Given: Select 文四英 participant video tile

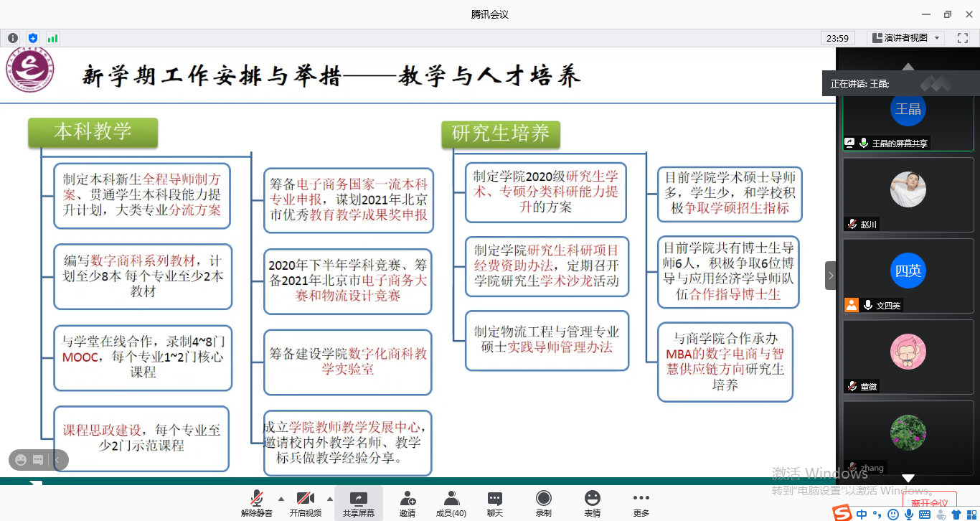Looking at the screenshot, I should pyautogui.click(x=908, y=276).
